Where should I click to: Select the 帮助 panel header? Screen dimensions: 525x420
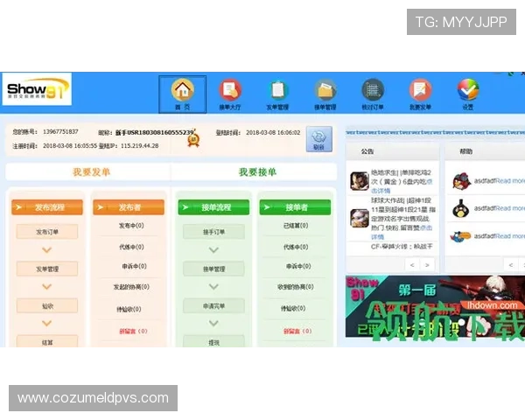pyautogui.click(x=485, y=151)
